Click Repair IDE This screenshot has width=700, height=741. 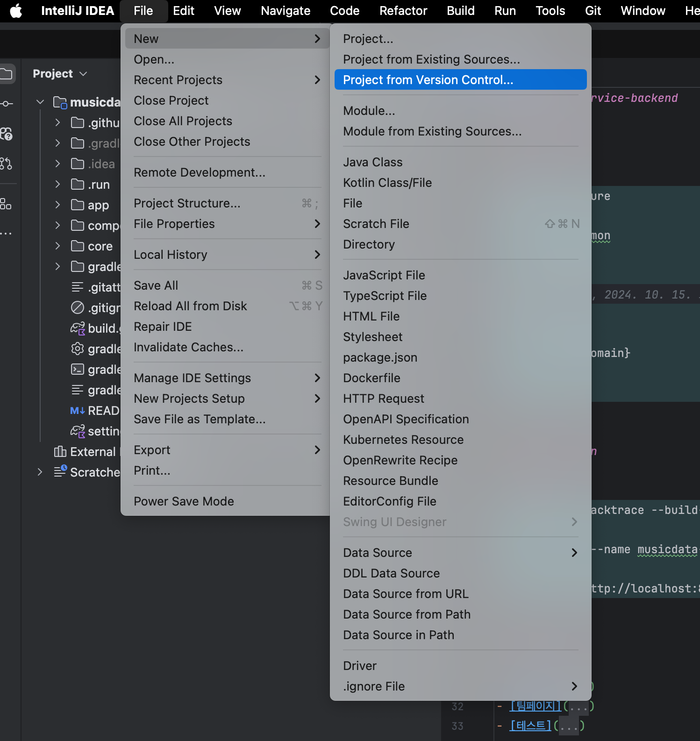[x=228, y=327]
